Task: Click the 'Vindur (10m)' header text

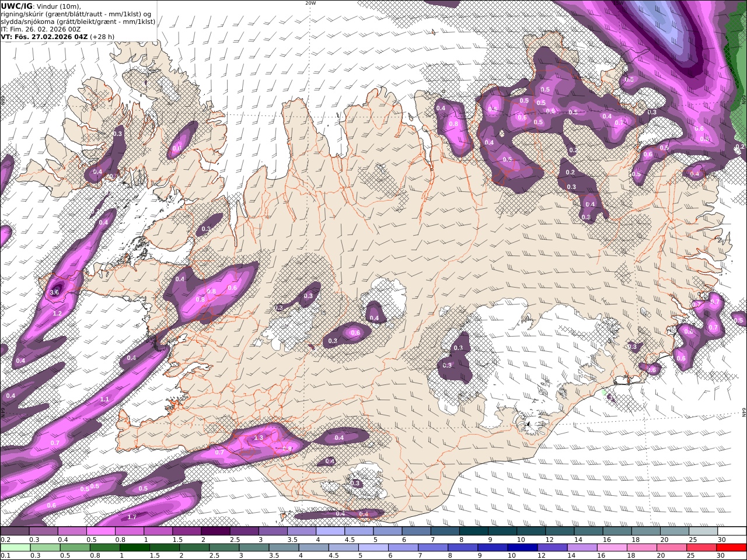Action: pyautogui.click(x=58, y=6)
